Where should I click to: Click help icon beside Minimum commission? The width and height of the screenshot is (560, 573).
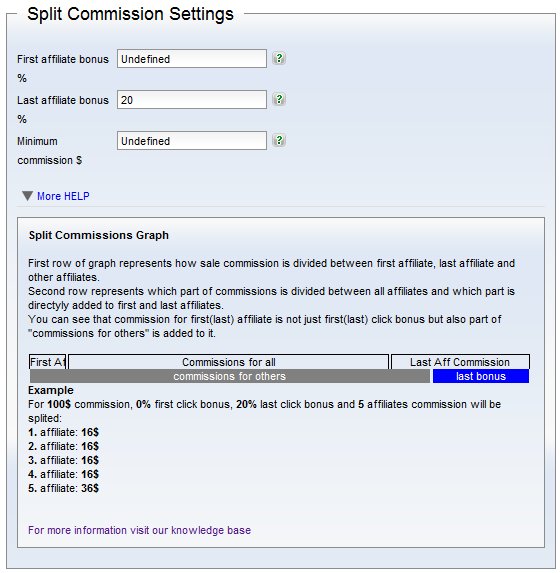coord(279,140)
